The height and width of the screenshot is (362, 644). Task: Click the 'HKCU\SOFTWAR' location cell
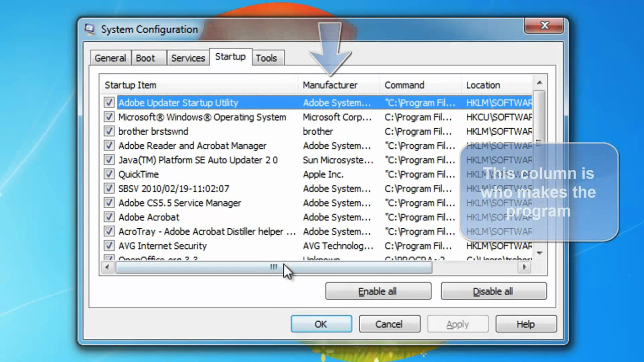click(x=499, y=117)
